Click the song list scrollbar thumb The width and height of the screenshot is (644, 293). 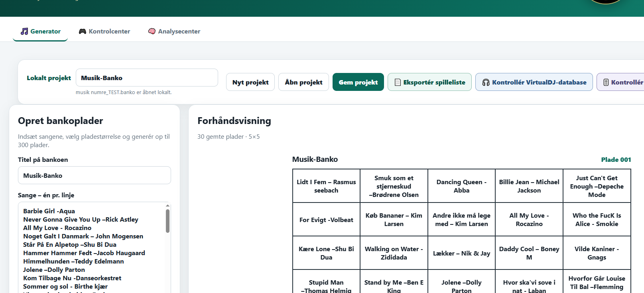coord(167,221)
